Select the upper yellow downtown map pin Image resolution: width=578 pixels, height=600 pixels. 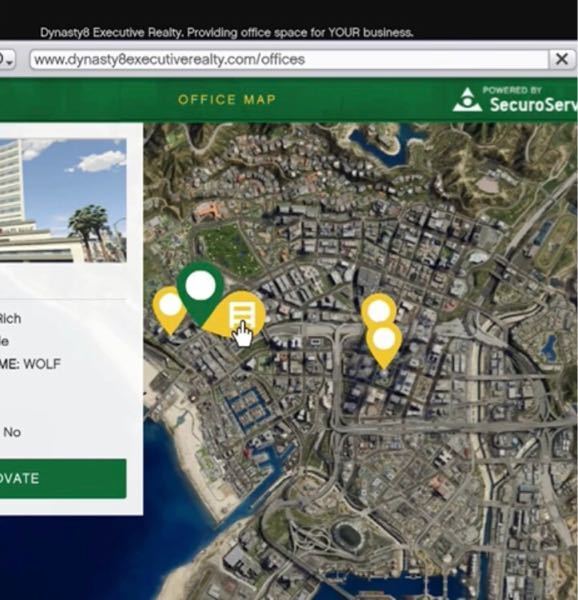coord(379,310)
